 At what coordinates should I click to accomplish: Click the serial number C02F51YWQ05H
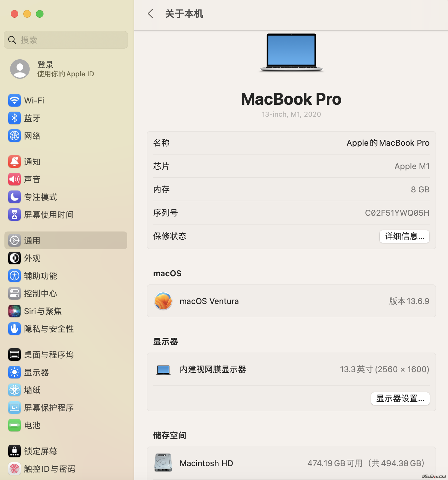coord(397,213)
